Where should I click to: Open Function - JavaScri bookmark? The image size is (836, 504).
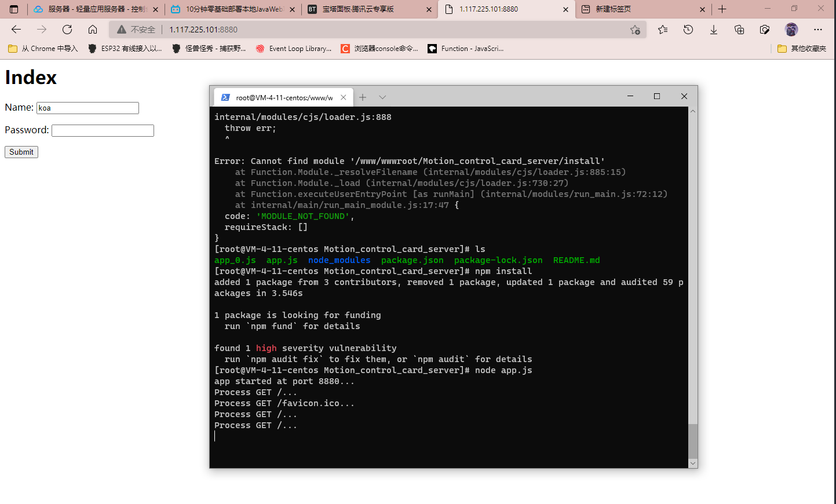(x=466, y=49)
